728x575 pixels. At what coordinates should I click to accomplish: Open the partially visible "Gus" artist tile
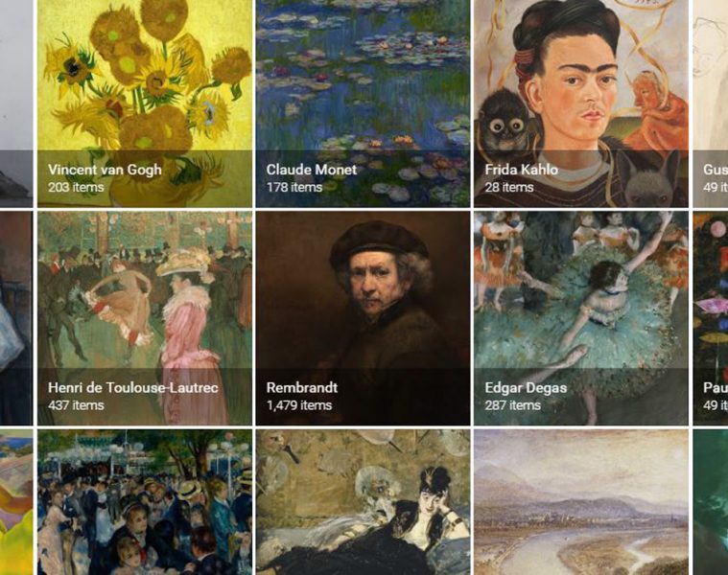pos(711,103)
